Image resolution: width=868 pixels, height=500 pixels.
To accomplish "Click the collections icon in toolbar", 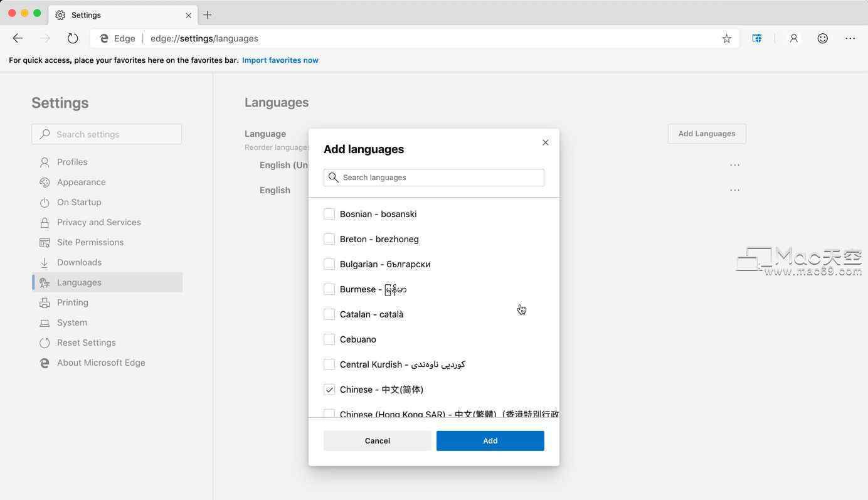I will pyautogui.click(x=757, y=38).
